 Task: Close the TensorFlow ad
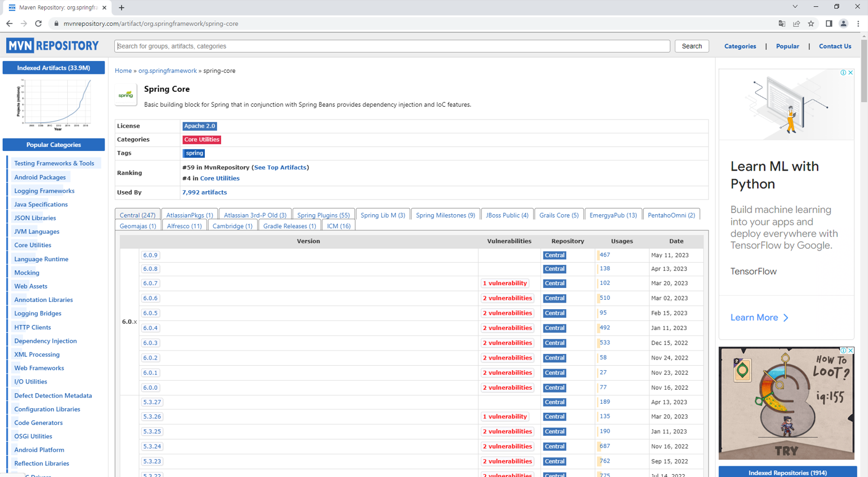(851, 73)
